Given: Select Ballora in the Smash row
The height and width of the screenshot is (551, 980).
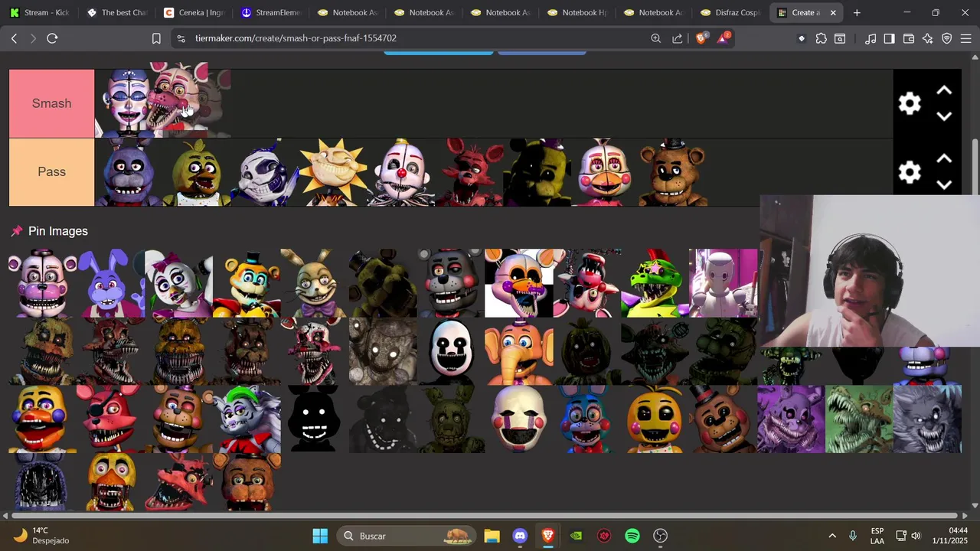Looking at the screenshot, I should (124, 103).
